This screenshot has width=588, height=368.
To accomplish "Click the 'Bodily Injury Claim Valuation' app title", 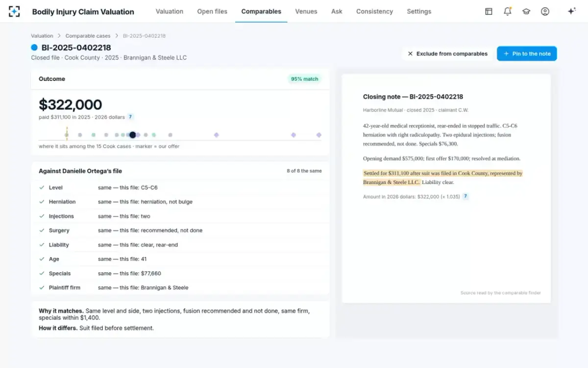I will (x=83, y=11).
